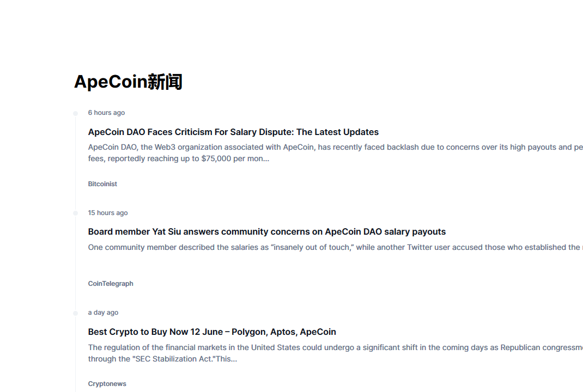Click the ApeCoin新闻 heading
This screenshot has width=583, height=392.
[128, 82]
